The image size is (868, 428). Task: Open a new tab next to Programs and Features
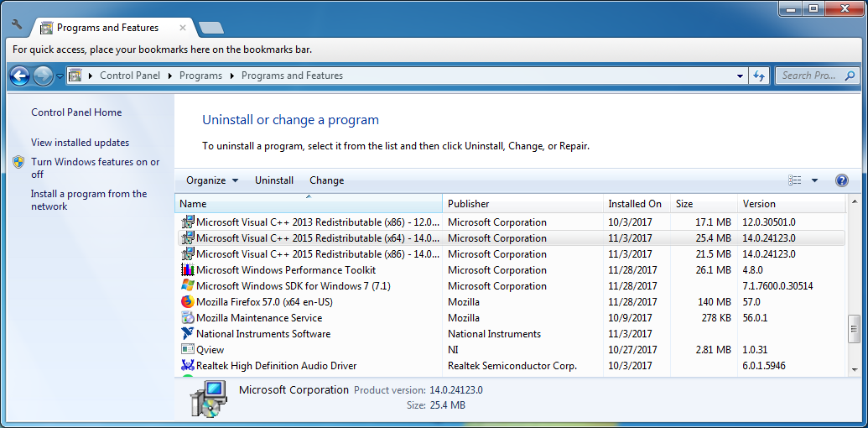click(x=211, y=28)
